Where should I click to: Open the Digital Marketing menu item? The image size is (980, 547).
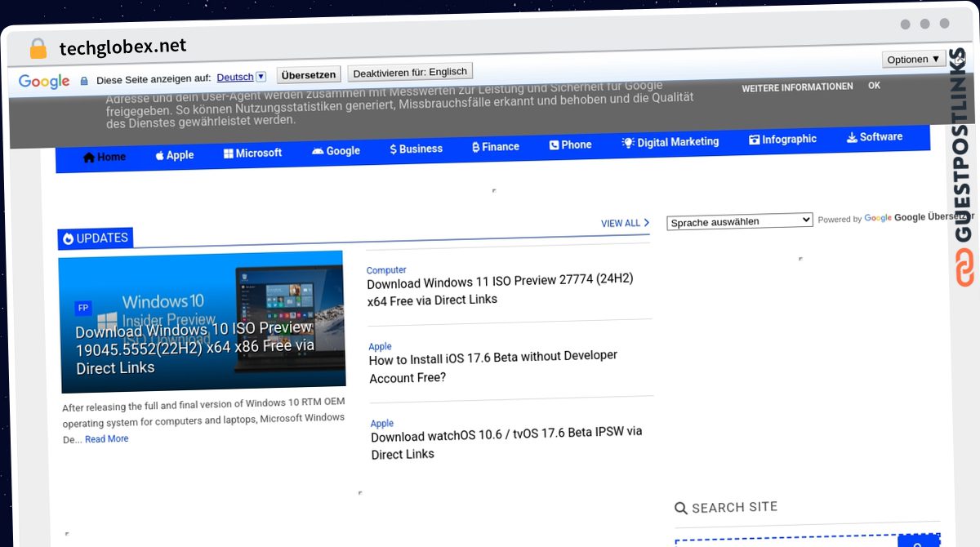click(670, 142)
